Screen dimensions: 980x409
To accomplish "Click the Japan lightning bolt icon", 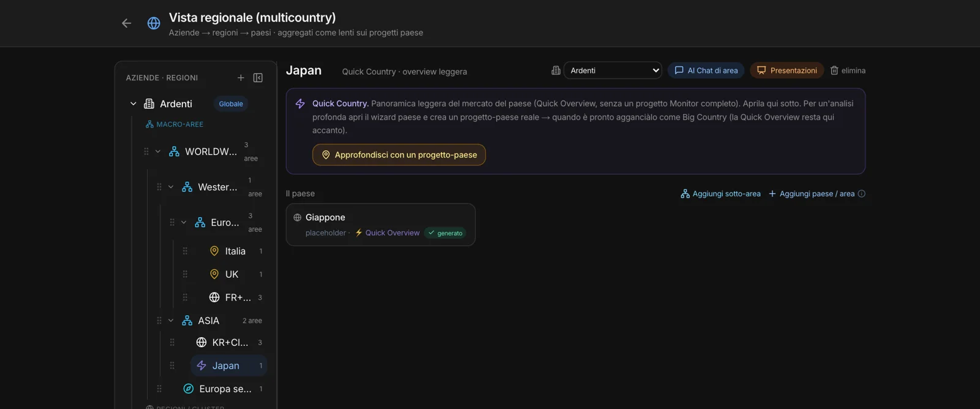I will [x=202, y=365].
